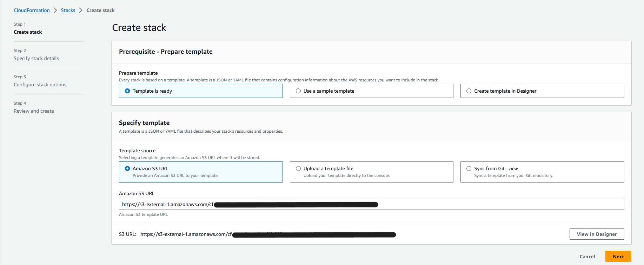
Task: Select the Template is ready radio option
Action: pos(201,91)
